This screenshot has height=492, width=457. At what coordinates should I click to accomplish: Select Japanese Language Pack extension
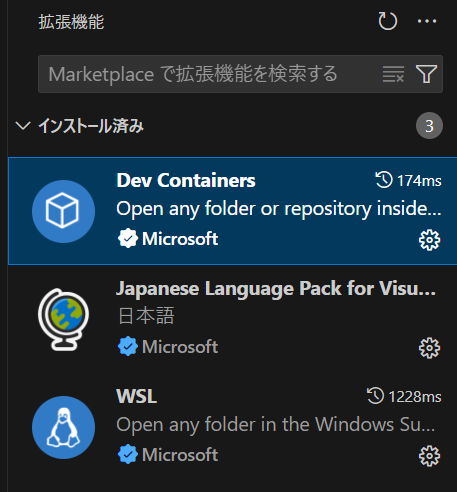pos(233,319)
